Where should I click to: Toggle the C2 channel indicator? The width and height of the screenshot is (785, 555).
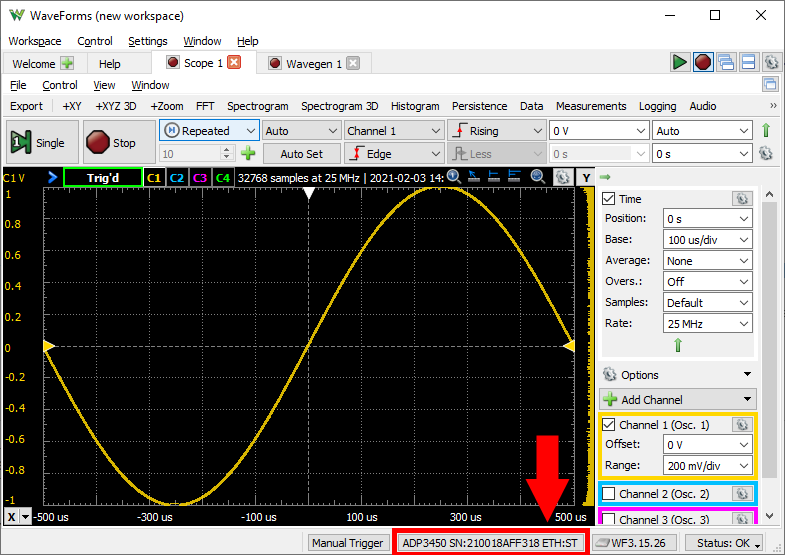tap(177, 178)
